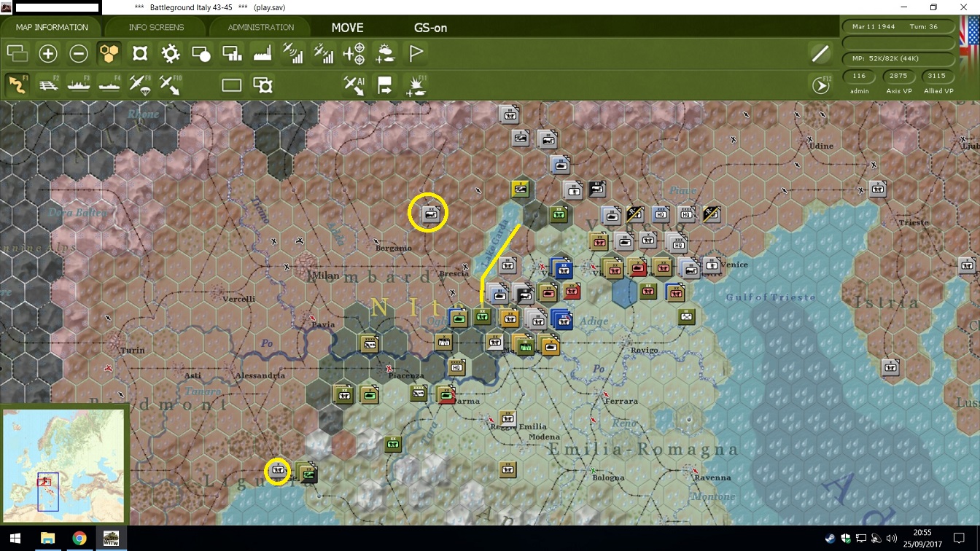Click the rectangle-with-bars toolbar icon
This screenshot has width=980, height=551.
tap(232, 54)
